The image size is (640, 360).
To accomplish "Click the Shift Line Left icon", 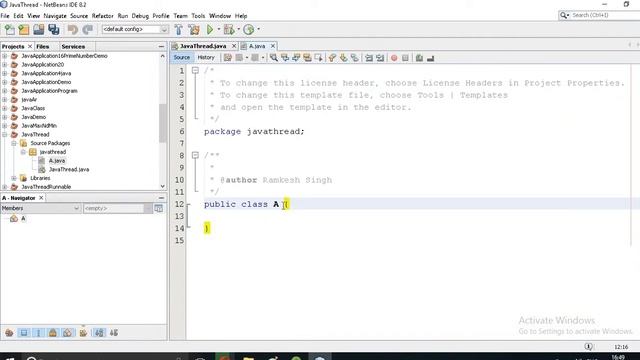I will [x=369, y=58].
